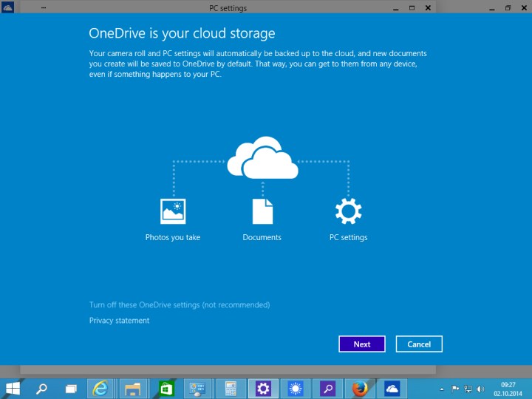Open the Windows Store taskbar icon
The image size is (532, 399).
click(x=166, y=389)
